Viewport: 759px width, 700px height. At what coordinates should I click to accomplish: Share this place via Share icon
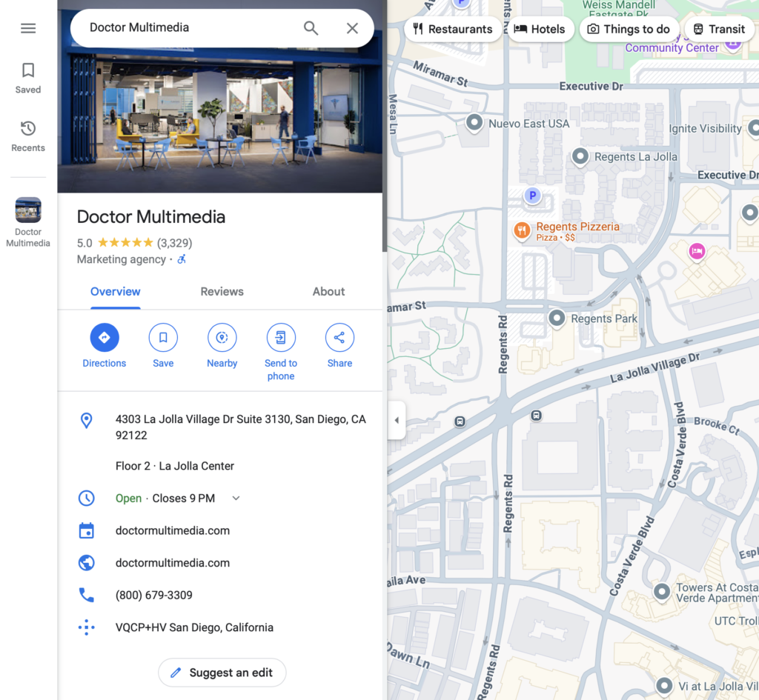tap(339, 338)
